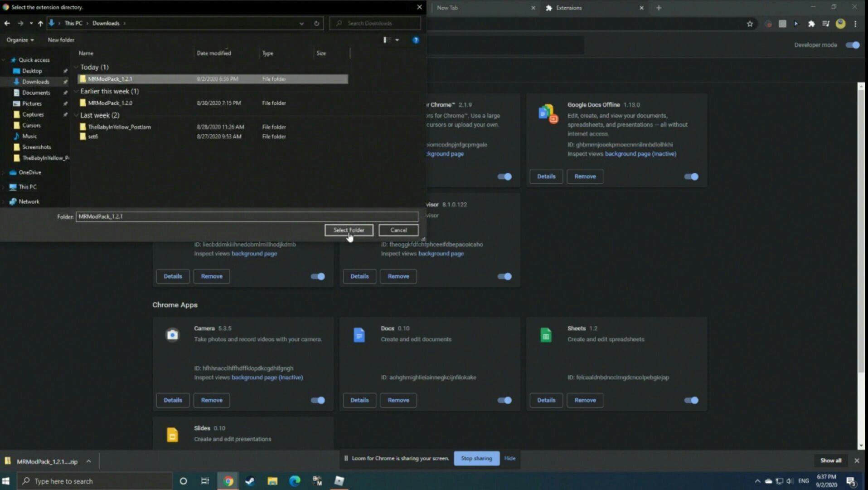Open Steam from the taskbar

[250, 481]
